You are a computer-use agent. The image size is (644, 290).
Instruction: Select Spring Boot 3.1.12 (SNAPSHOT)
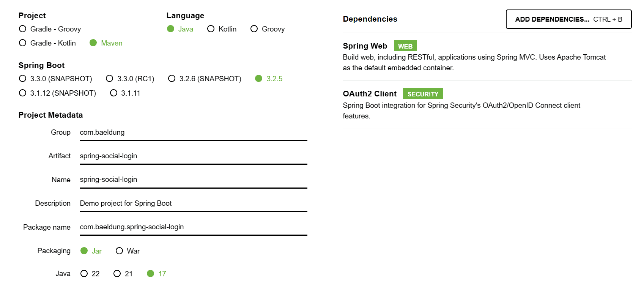(23, 93)
